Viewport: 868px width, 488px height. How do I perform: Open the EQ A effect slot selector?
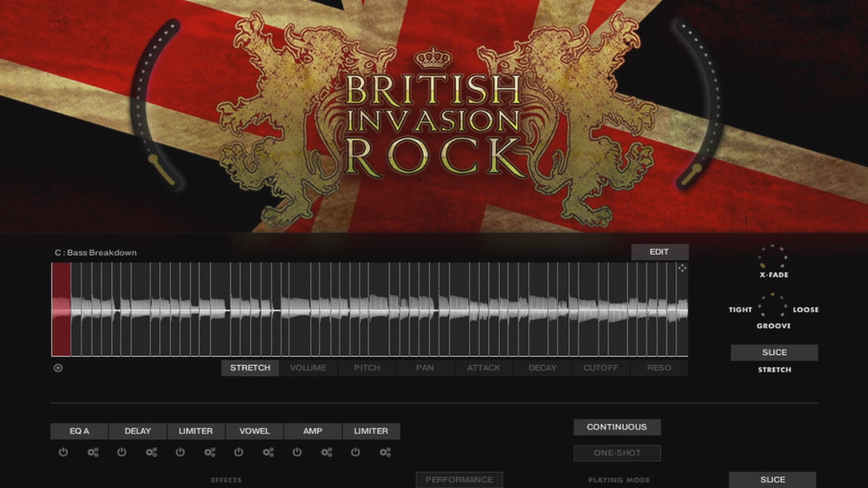80,432
